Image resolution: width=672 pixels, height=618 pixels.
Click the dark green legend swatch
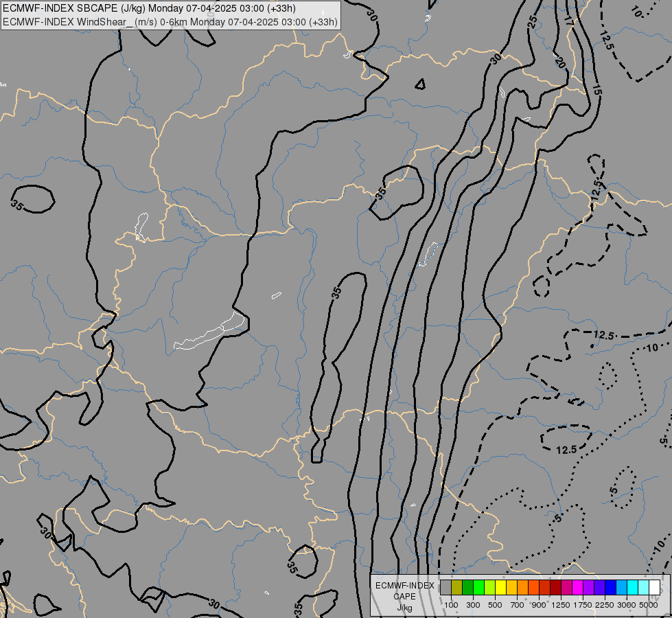point(468,587)
